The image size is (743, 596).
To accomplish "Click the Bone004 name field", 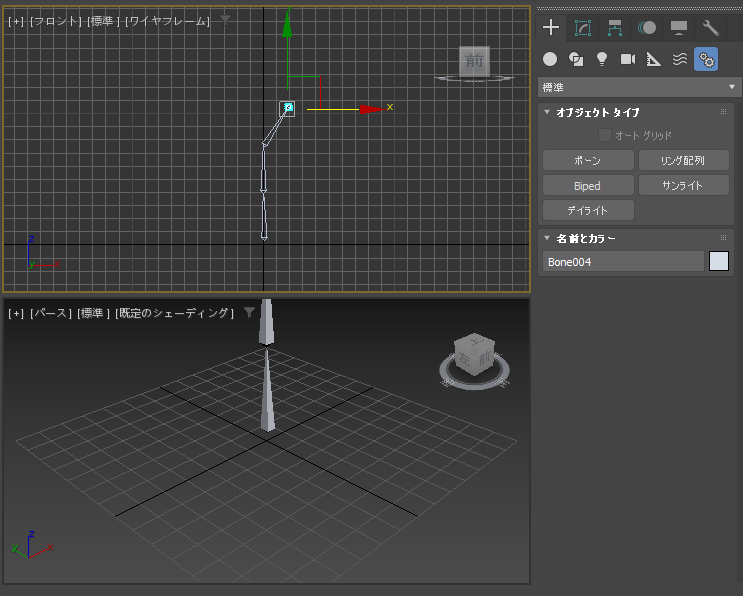I will 623,262.
